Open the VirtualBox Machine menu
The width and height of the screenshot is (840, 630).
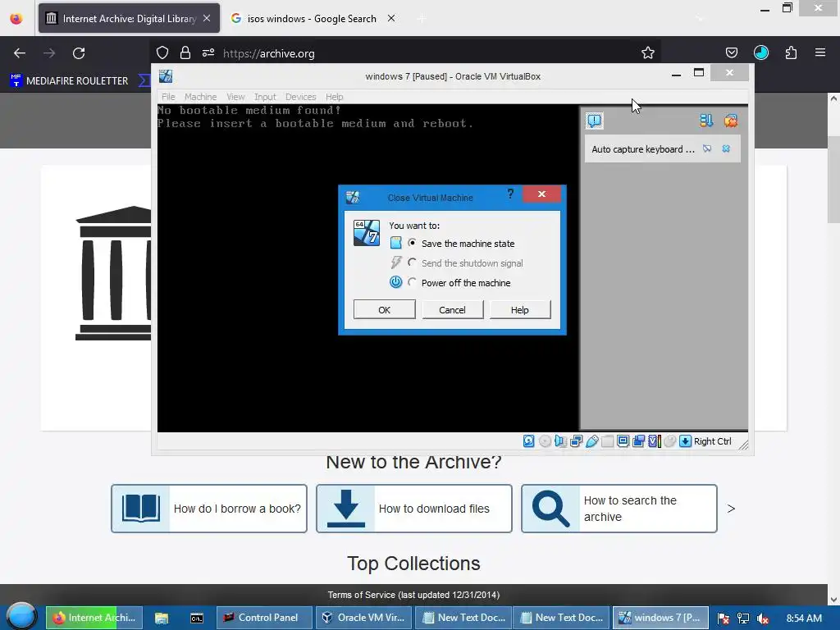pyautogui.click(x=200, y=97)
